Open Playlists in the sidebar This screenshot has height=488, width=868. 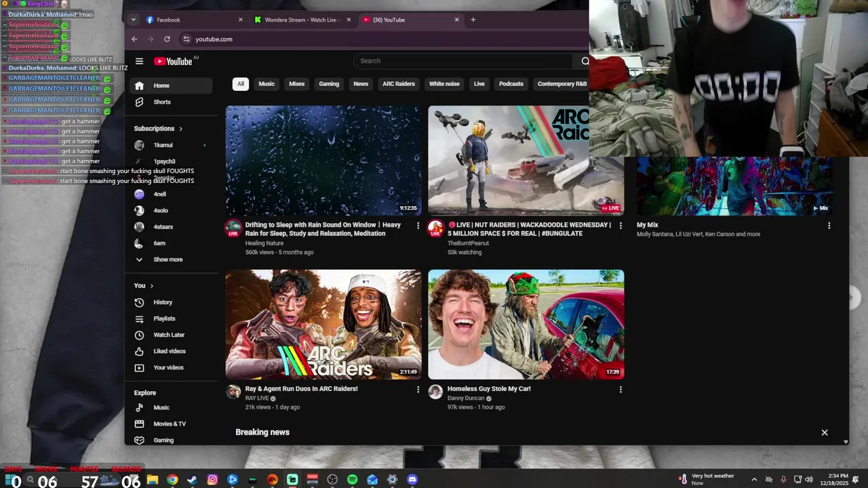171,319
